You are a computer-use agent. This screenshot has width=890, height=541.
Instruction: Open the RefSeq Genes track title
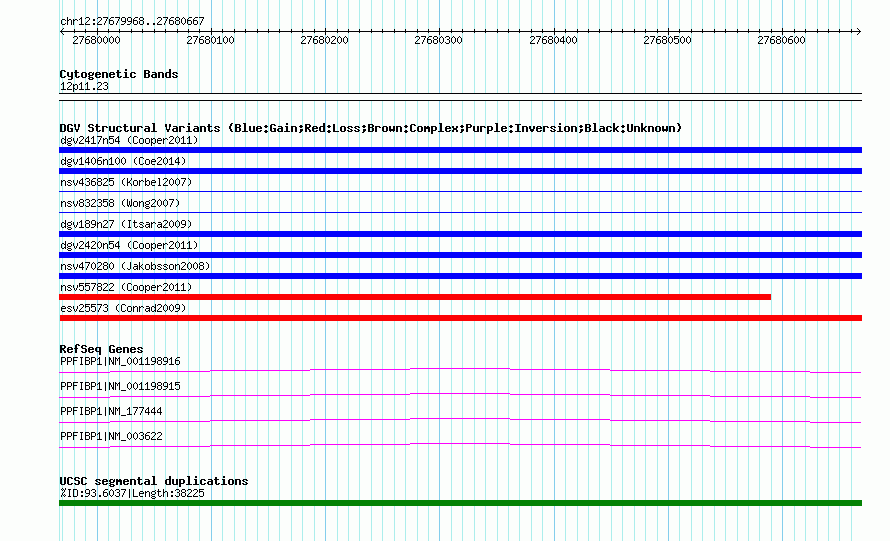[x=101, y=349]
